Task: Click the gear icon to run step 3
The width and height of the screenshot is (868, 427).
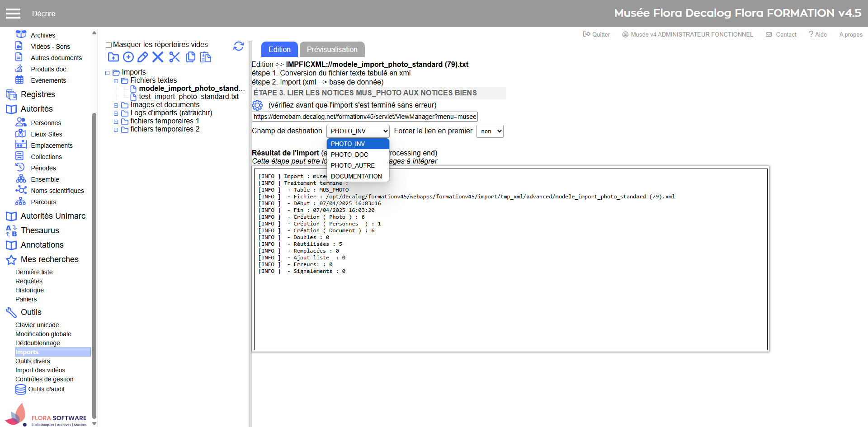Action: (257, 105)
